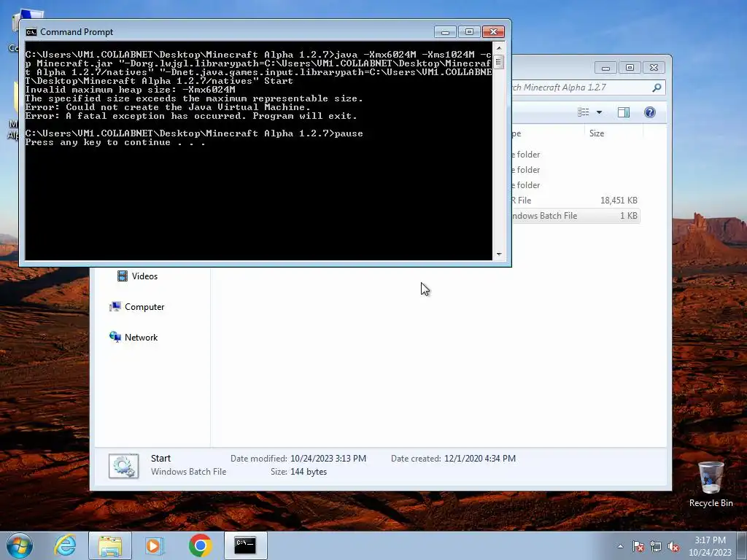Select the 18,451 KB file row

pos(575,201)
